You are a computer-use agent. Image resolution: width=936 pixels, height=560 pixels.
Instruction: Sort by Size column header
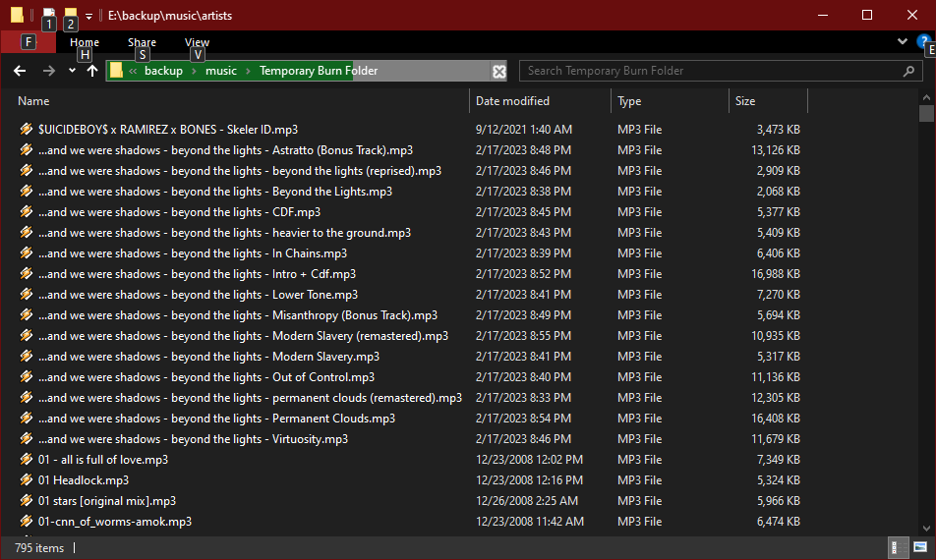pos(745,101)
